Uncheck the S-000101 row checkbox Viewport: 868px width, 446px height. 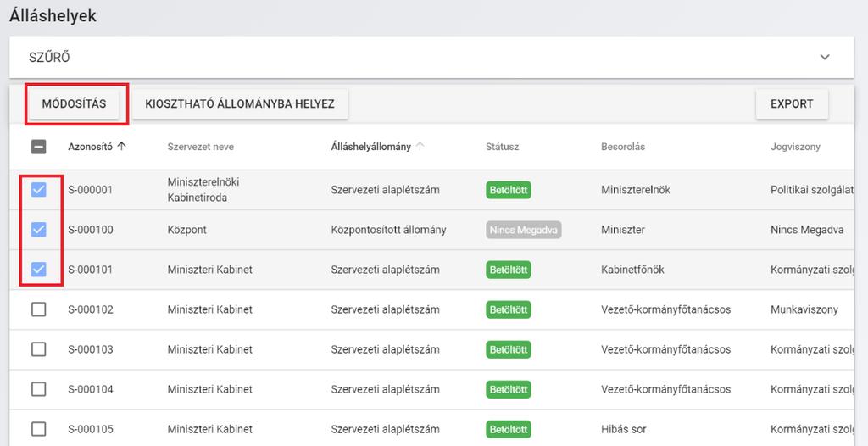pos(39,270)
